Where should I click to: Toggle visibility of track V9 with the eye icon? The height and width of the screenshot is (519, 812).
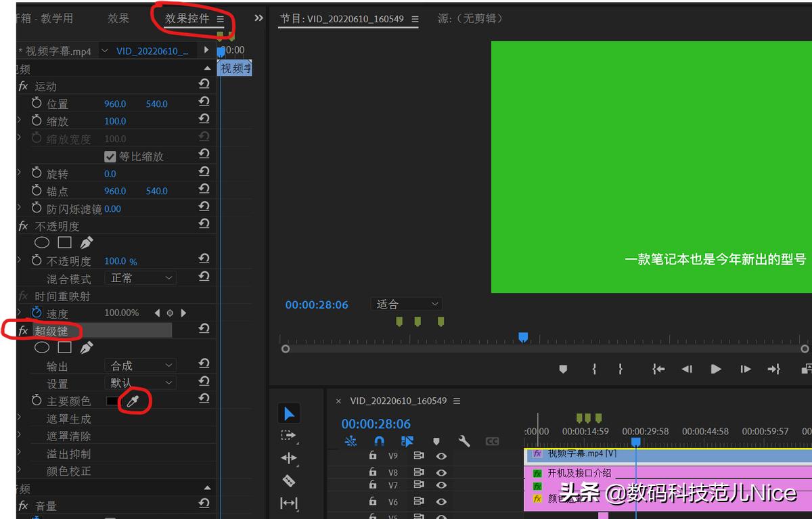tap(441, 455)
